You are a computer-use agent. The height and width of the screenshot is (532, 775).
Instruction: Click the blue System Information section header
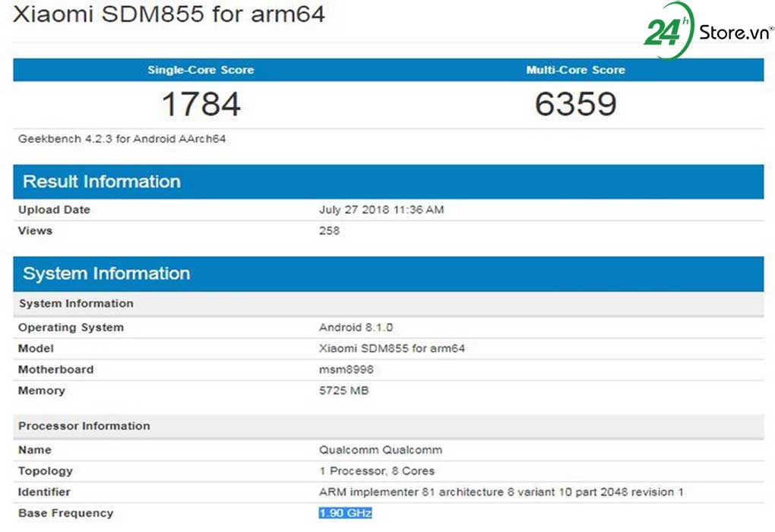(388, 274)
